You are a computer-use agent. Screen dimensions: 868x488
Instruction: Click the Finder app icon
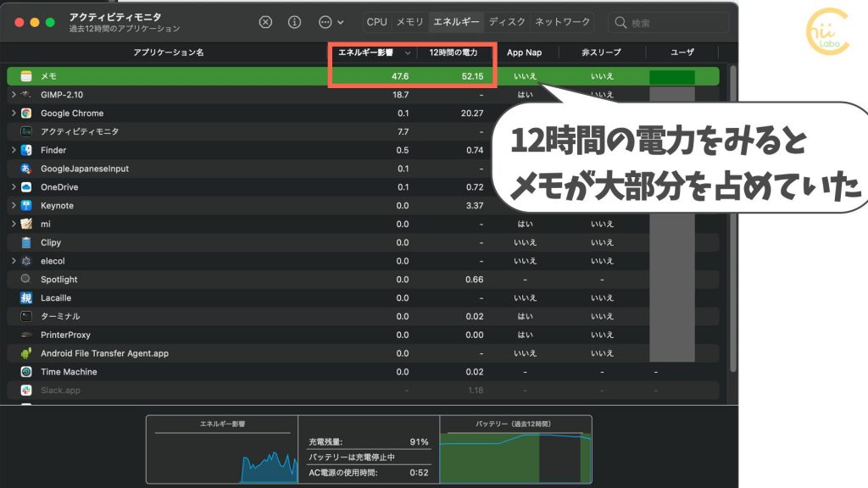pyautogui.click(x=26, y=150)
